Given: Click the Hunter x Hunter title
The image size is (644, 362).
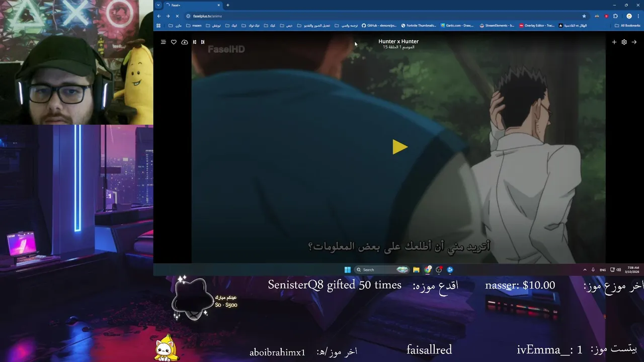Looking at the screenshot, I should [x=398, y=41].
